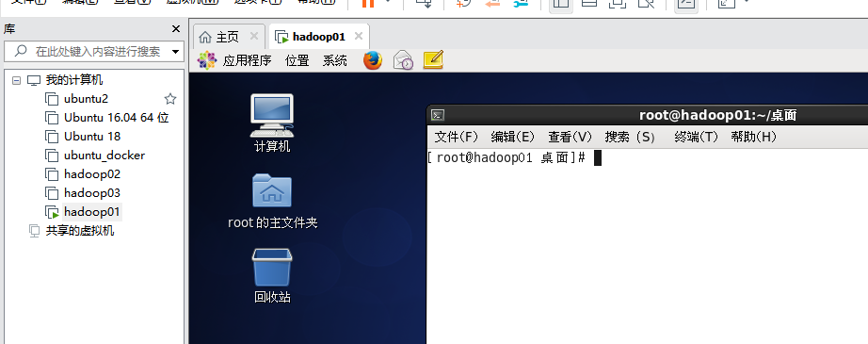Click the magnifier icon in library search
The height and width of the screenshot is (344, 868).
tap(21, 52)
